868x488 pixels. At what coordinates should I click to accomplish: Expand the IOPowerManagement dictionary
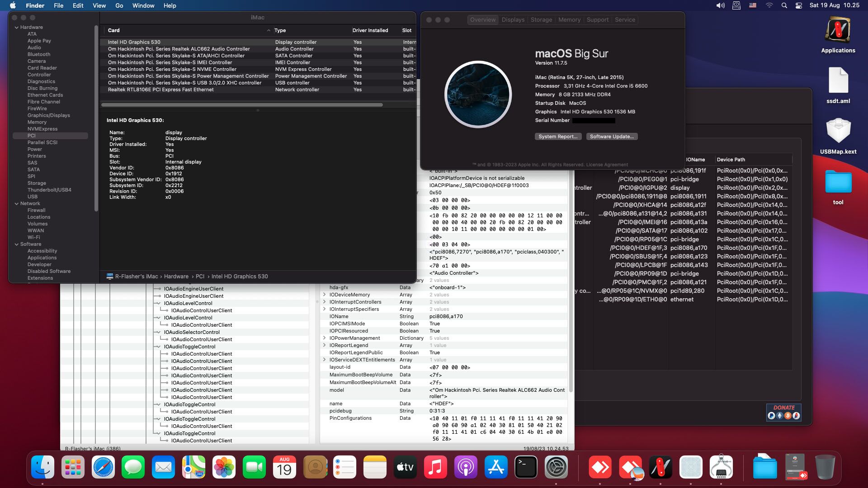click(325, 338)
